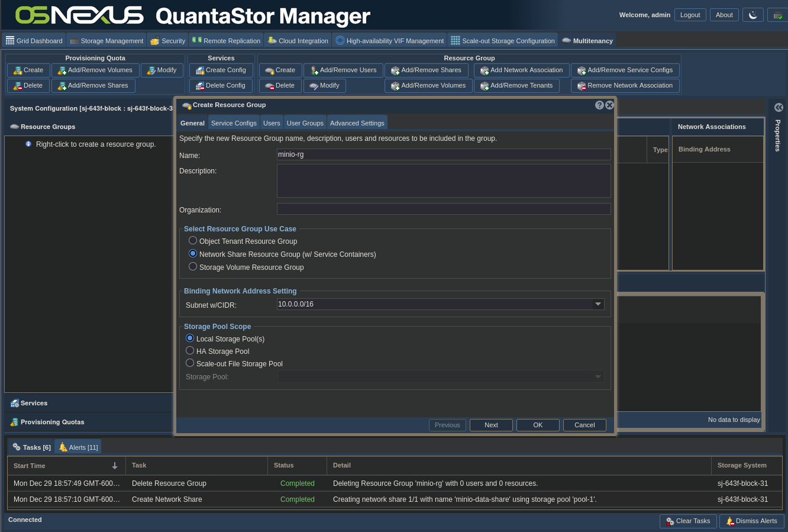Click Delete in Provisioning Quota section

tap(28, 86)
